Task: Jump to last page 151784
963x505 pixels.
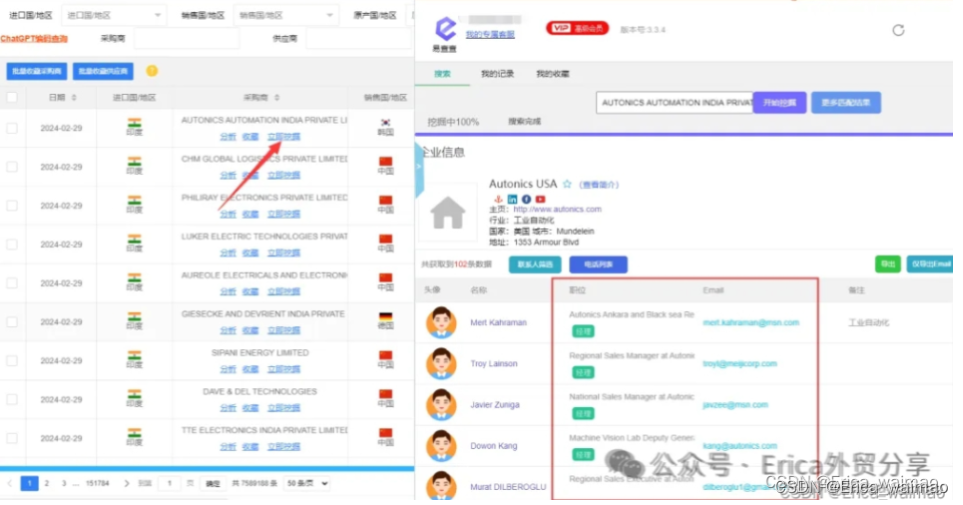Action: click(98, 483)
